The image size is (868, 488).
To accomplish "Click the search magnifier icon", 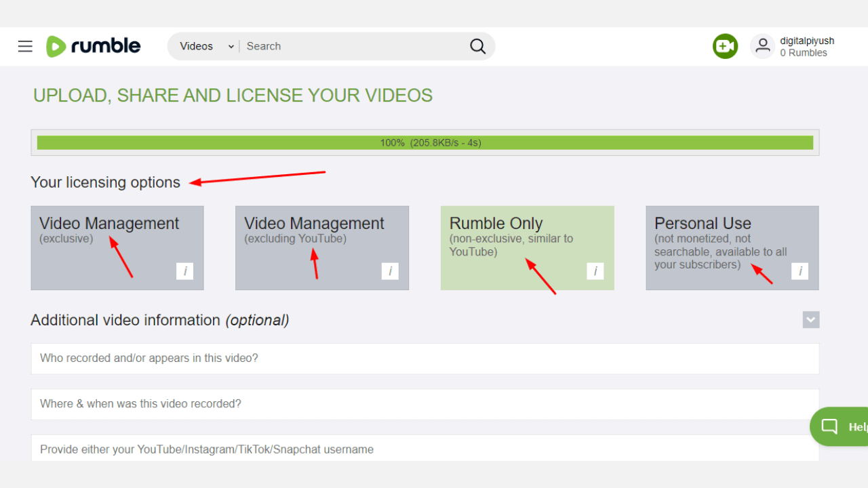I will [477, 46].
